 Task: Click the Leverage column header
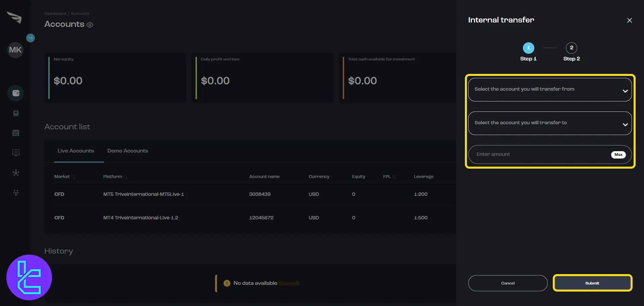424,177
